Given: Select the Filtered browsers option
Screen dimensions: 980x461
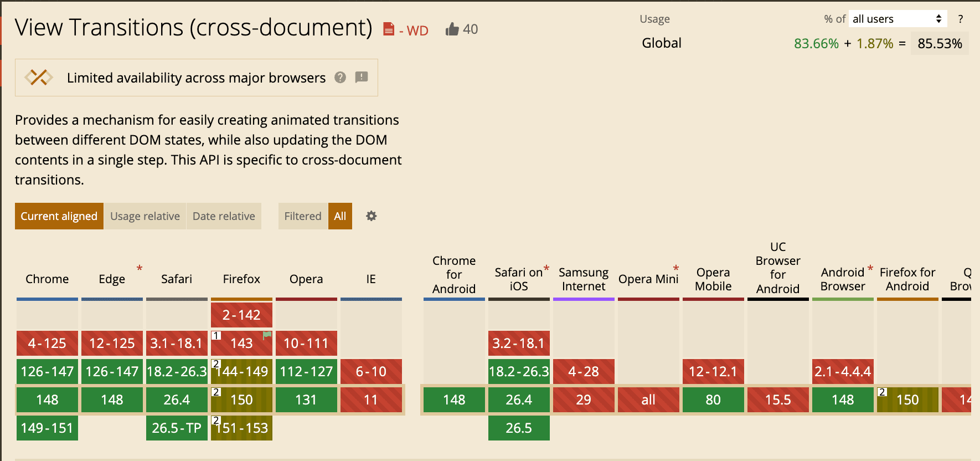Looking at the screenshot, I should pyautogui.click(x=303, y=216).
